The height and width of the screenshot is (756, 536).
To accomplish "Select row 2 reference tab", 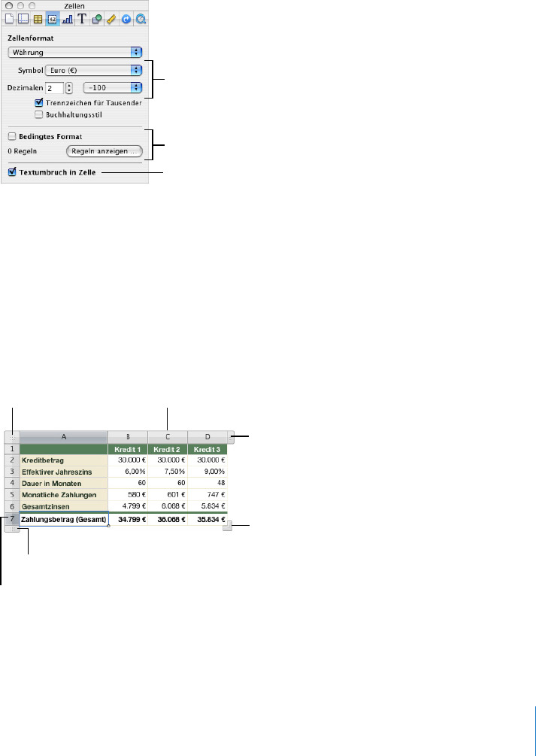I will (x=12, y=460).
